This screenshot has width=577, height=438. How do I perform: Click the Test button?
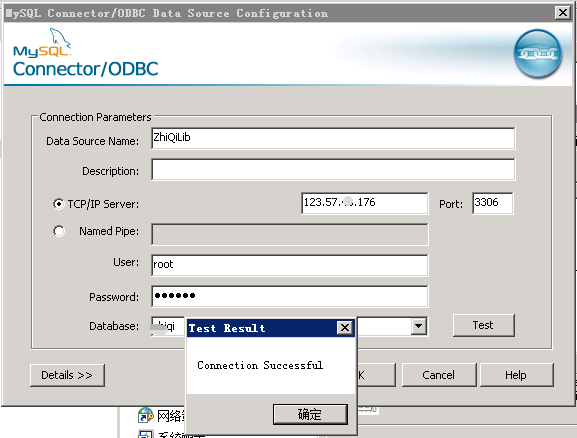484,325
